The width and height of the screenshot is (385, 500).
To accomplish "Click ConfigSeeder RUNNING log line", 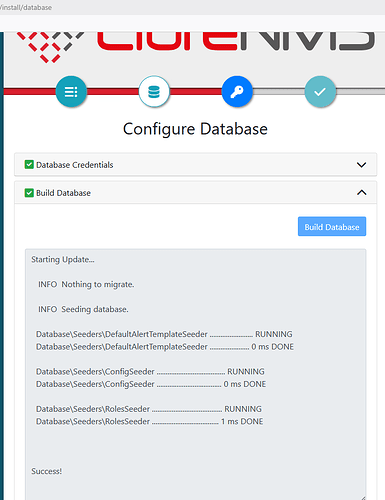I will pos(150,372).
